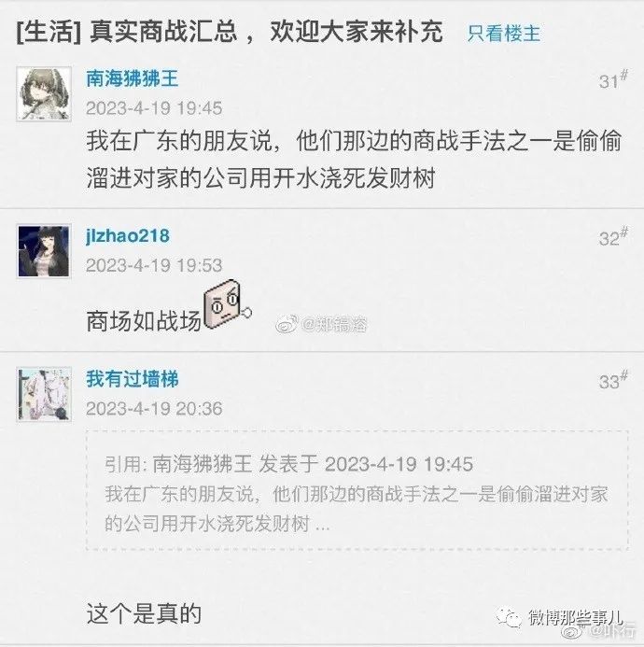Viewport: 644px width, 647px height.
Task: Click the reply text 这个是真的
Action: tap(144, 614)
